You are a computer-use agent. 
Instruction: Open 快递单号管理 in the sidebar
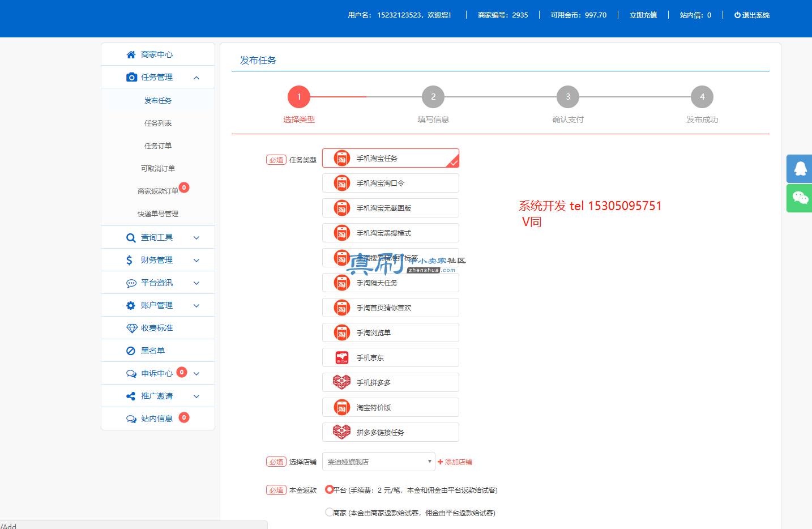[x=158, y=214]
